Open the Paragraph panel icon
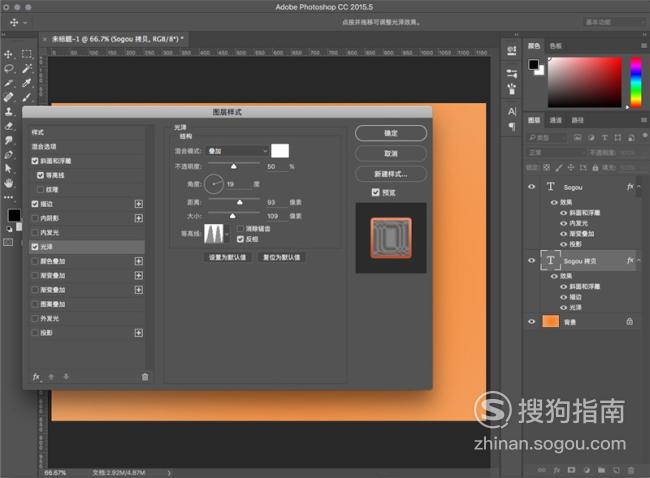The image size is (650, 478). [x=512, y=126]
